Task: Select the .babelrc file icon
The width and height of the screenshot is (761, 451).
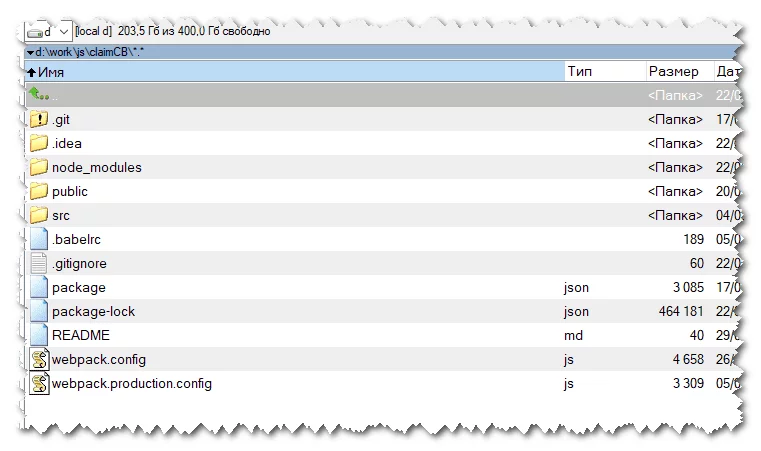Action: (39, 239)
